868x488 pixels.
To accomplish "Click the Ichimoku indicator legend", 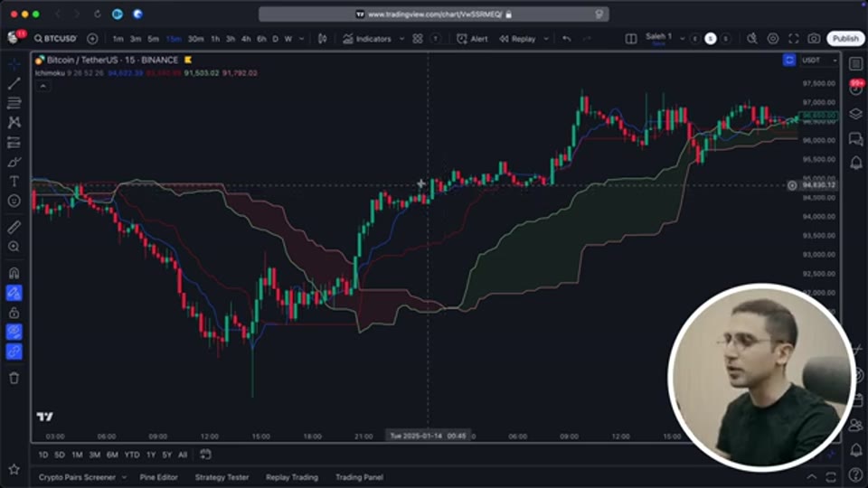I will pyautogui.click(x=50, y=73).
